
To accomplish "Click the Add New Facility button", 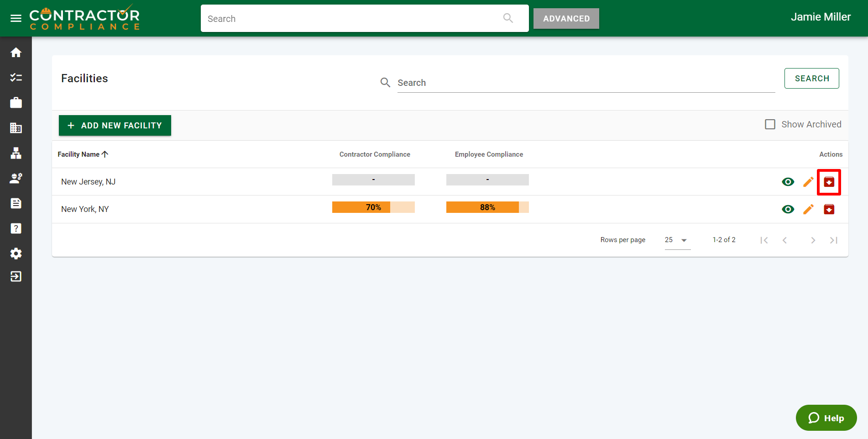I will tap(115, 126).
